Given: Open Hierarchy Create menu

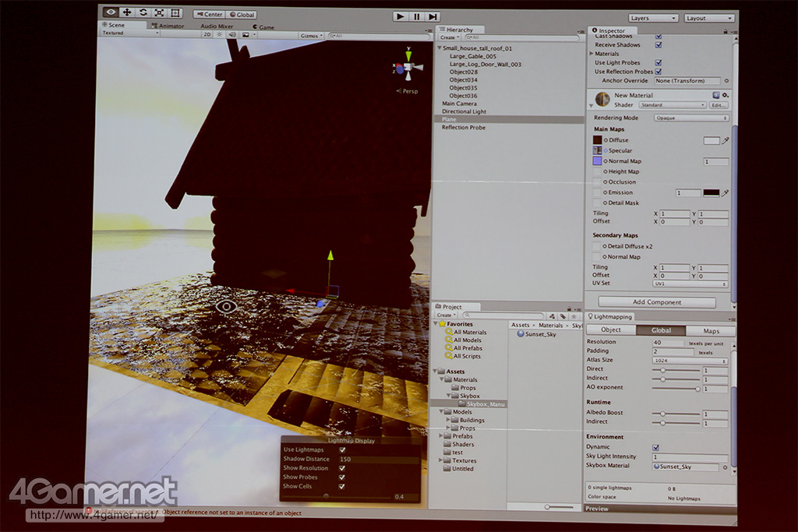Looking at the screenshot, I should tap(449, 37).
